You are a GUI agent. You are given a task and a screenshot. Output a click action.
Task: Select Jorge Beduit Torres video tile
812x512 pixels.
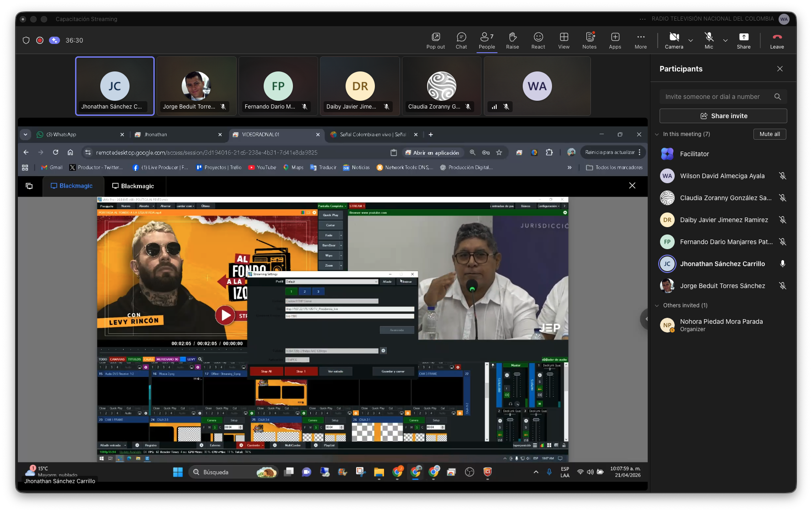click(196, 86)
